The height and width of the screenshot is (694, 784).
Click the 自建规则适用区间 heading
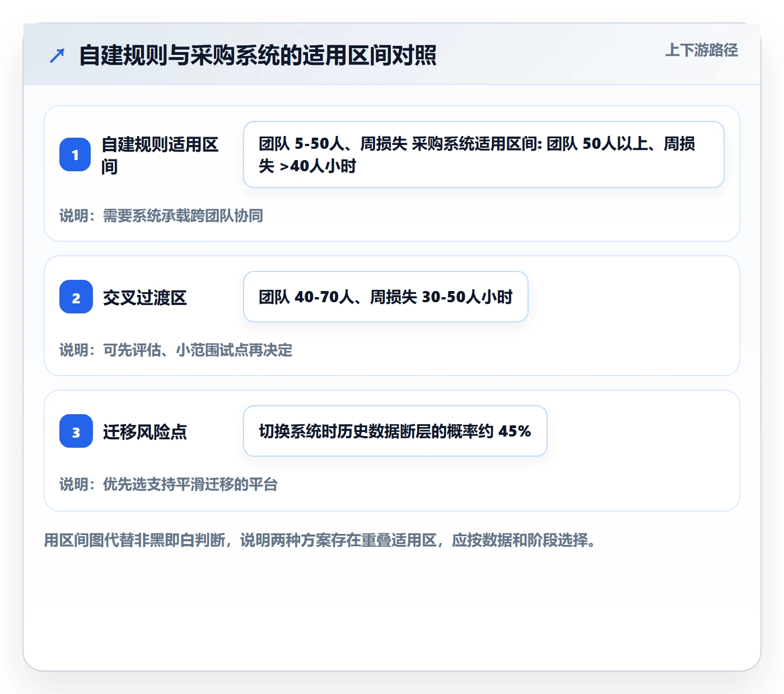point(160,155)
